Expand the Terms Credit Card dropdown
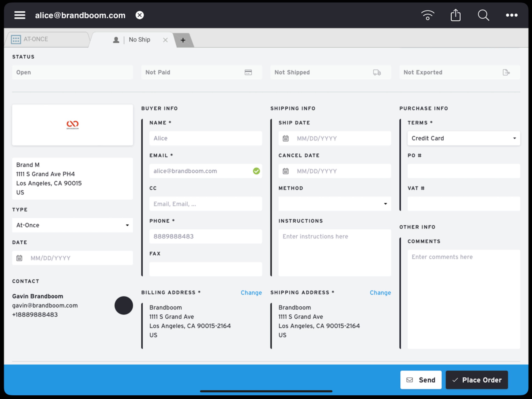532x399 pixels. point(463,138)
